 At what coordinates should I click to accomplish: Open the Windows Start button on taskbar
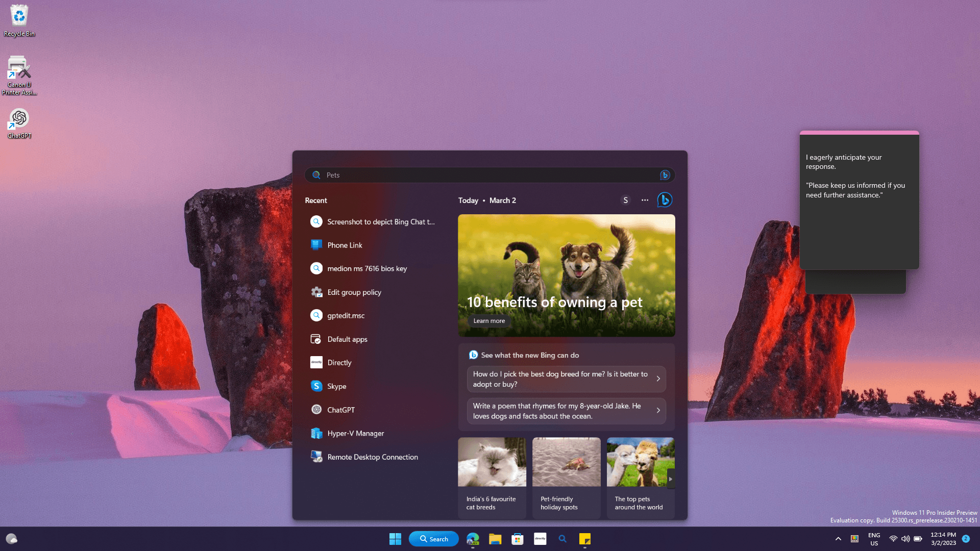[395, 539]
